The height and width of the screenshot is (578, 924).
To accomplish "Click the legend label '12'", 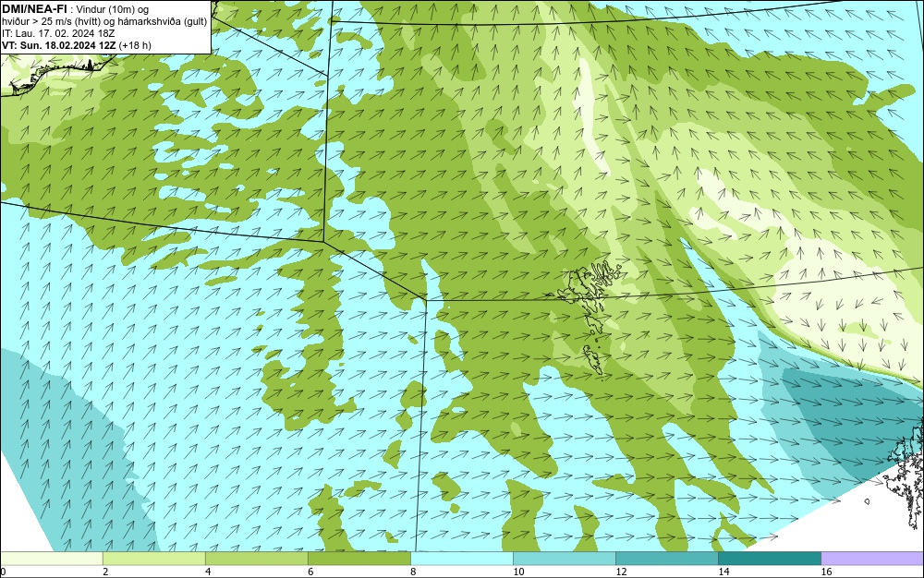I will click(x=621, y=572).
